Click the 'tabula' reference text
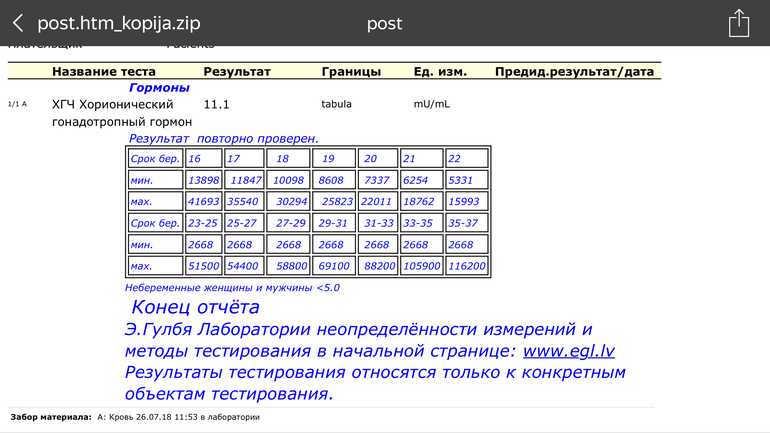The width and height of the screenshot is (770, 433). [336, 104]
